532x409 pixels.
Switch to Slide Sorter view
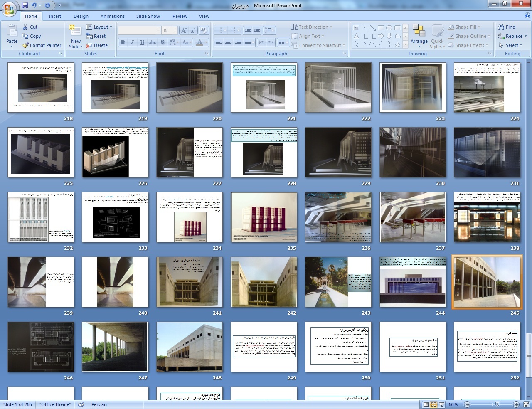click(x=433, y=404)
